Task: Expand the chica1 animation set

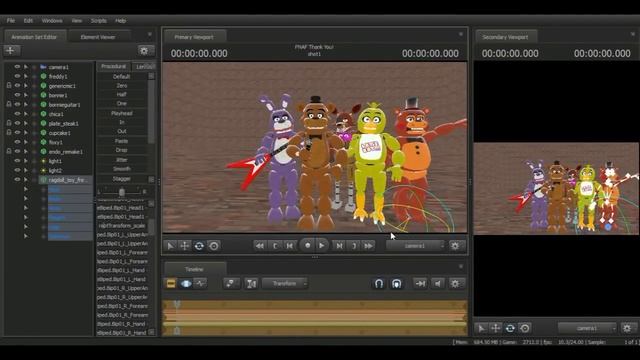Action: 26,113
